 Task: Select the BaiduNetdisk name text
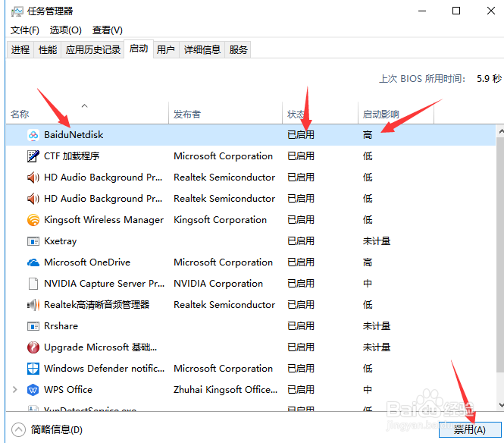[x=74, y=135]
